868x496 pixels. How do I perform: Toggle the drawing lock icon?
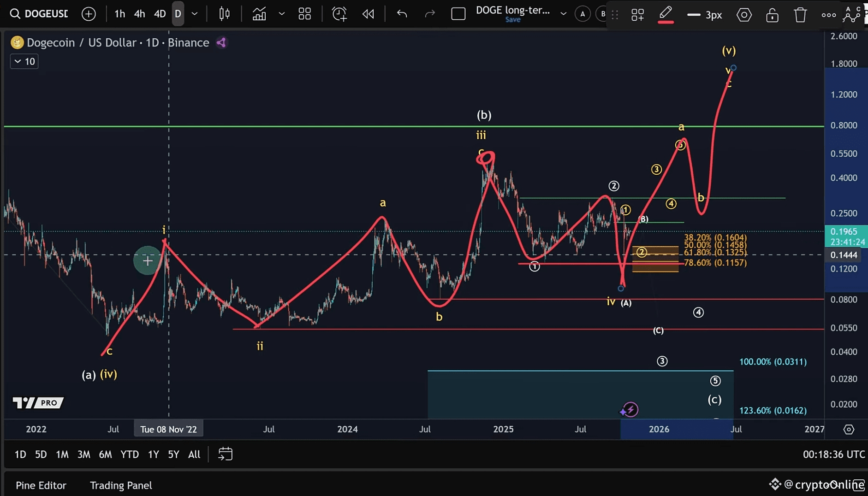[x=772, y=15]
